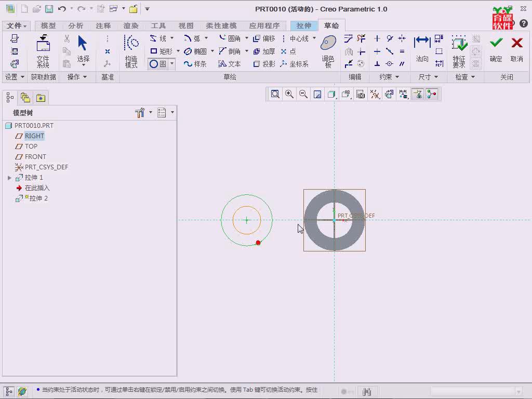Select the 坐标系 (coordinate system) tool
The height and width of the screenshot is (399, 532).
click(x=295, y=64)
